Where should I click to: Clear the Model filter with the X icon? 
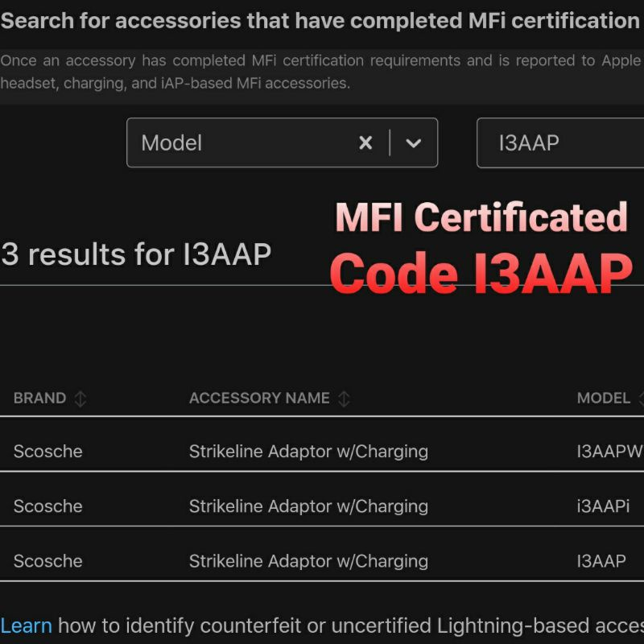[365, 143]
